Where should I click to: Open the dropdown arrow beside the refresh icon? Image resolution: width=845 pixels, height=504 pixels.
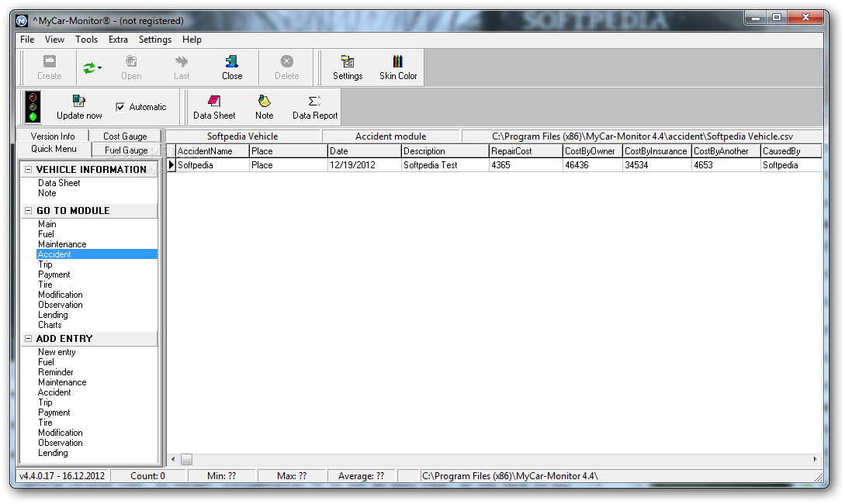[x=99, y=68]
